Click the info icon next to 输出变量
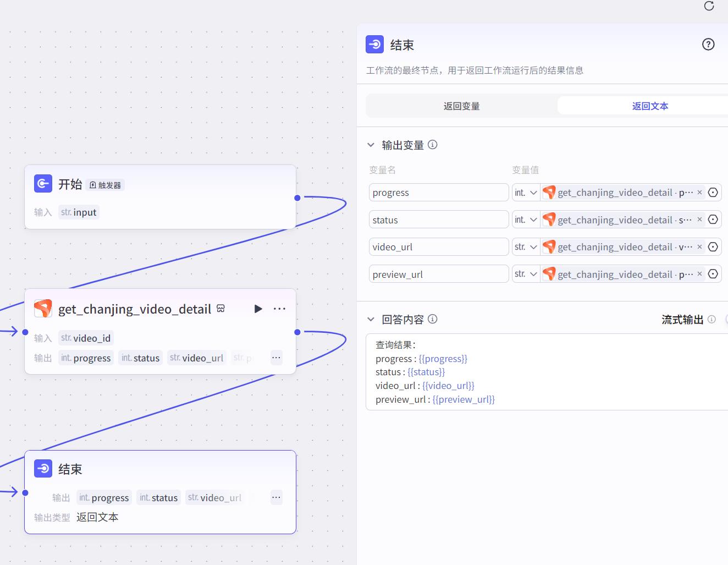Image resolution: width=728 pixels, height=565 pixels. [433, 145]
